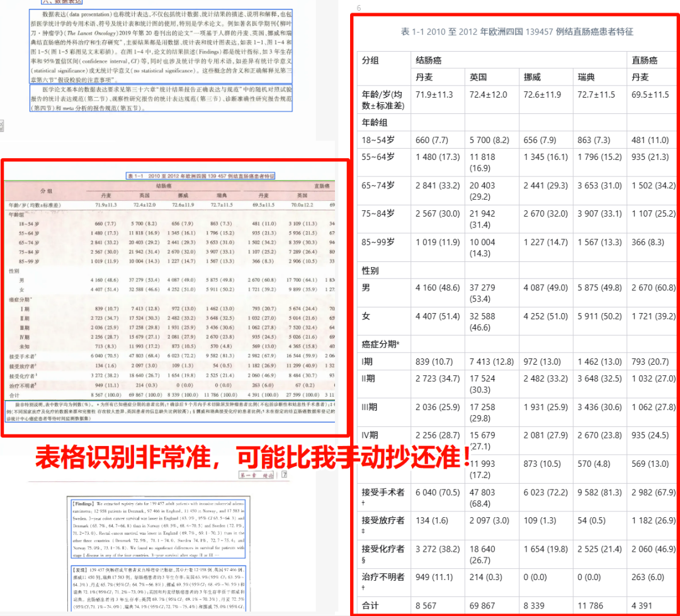Click 年龄/岁(均数±标准差) label in the recognized table
Viewport: 680px width, 616px height.
click(x=383, y=100)
